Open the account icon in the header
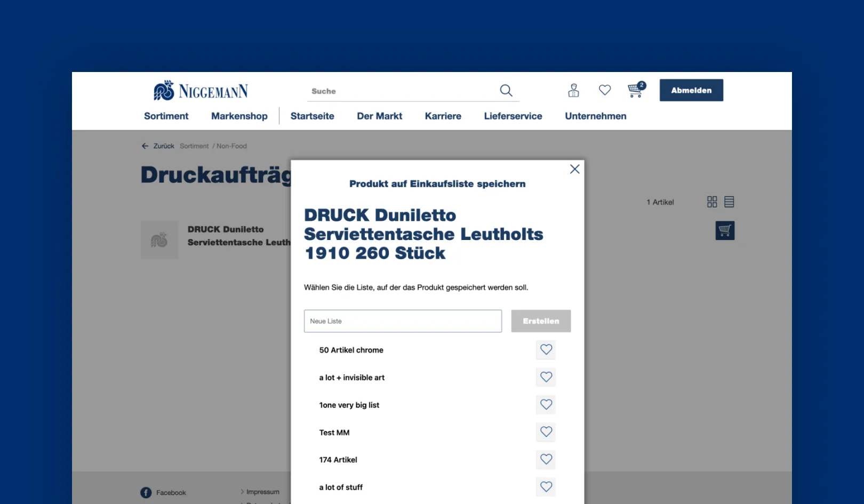 tap(573, 90)
